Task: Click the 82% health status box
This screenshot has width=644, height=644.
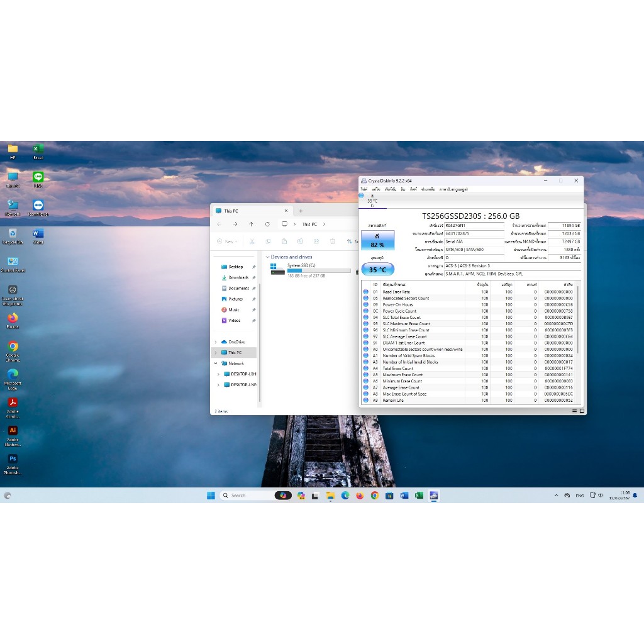Action: (x=377, y=241)
